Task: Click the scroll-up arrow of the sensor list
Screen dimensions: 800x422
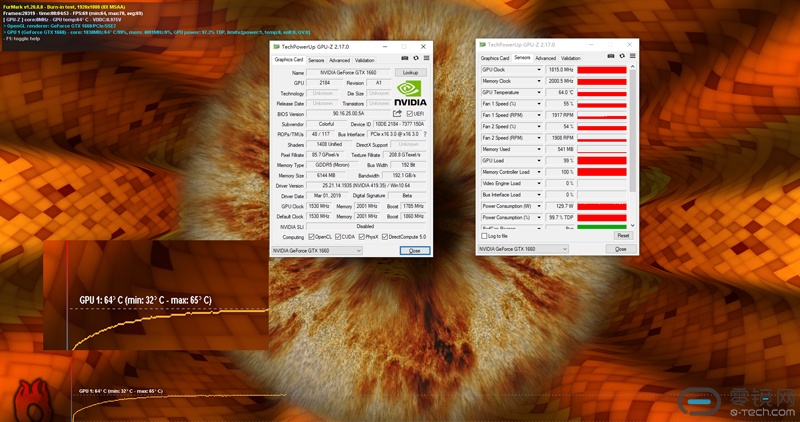Action: 633,67
